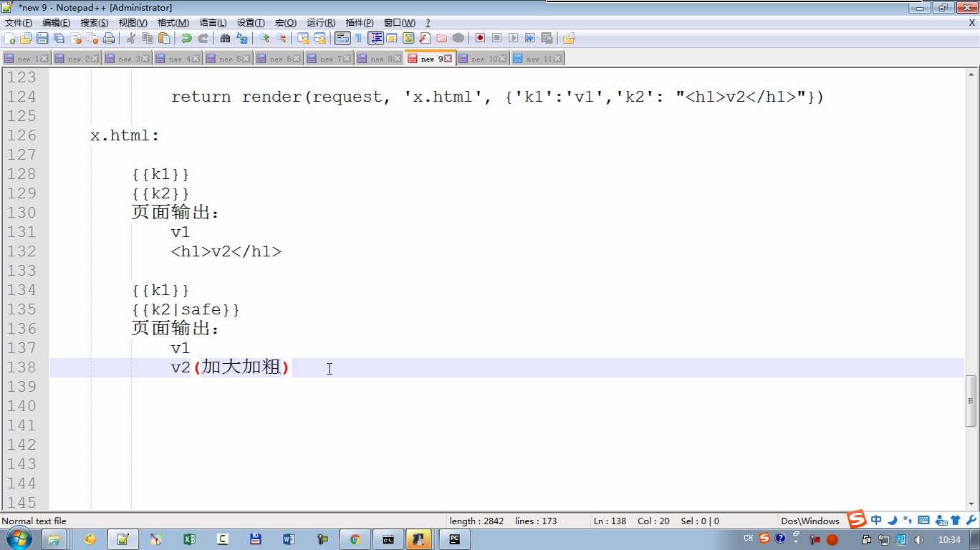Open Replace dialog toolbar icon
The image size is (980, 550).
tap(242, 38)
